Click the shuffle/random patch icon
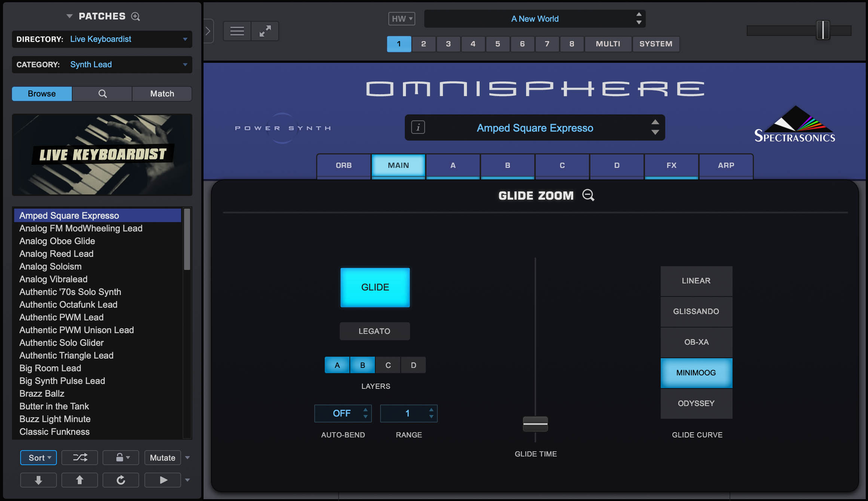868x501 pixels. [79, 457]
